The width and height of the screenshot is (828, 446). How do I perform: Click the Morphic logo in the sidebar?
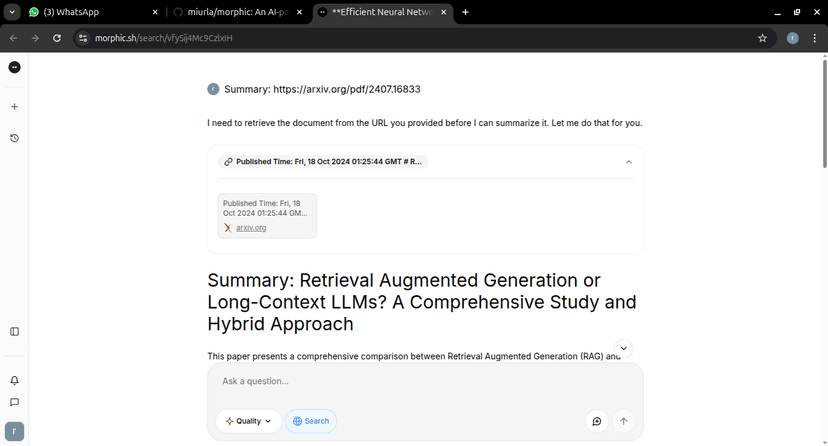pos(14,67)
